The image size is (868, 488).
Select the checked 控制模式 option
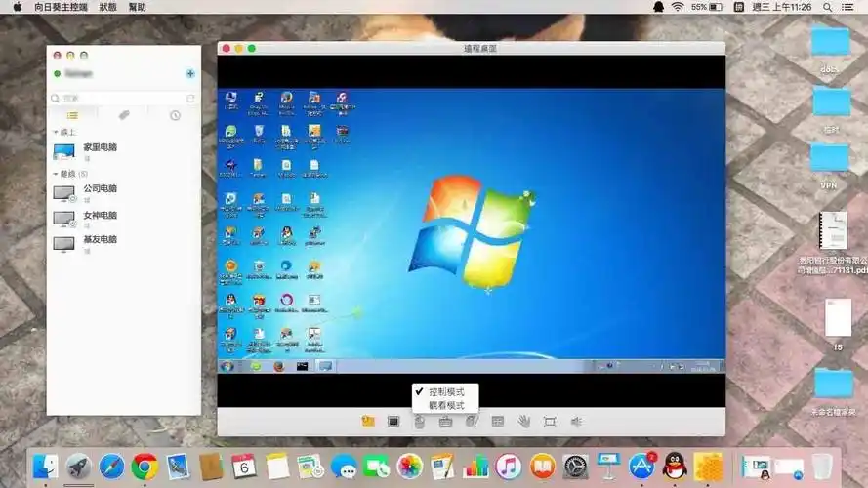[445, 391]
